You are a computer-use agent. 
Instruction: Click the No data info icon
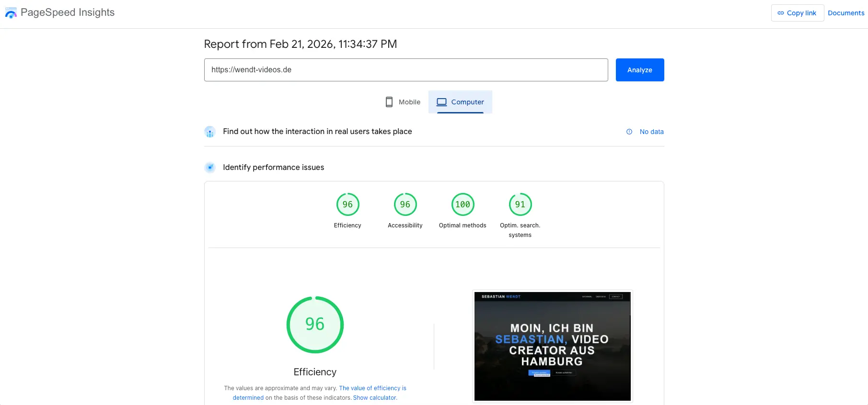click(629, 132)
